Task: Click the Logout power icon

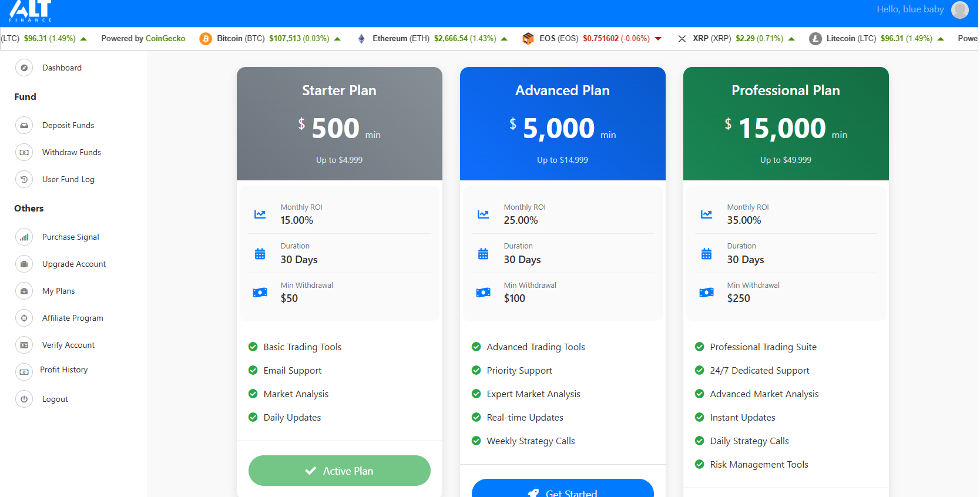Action: 24,399
